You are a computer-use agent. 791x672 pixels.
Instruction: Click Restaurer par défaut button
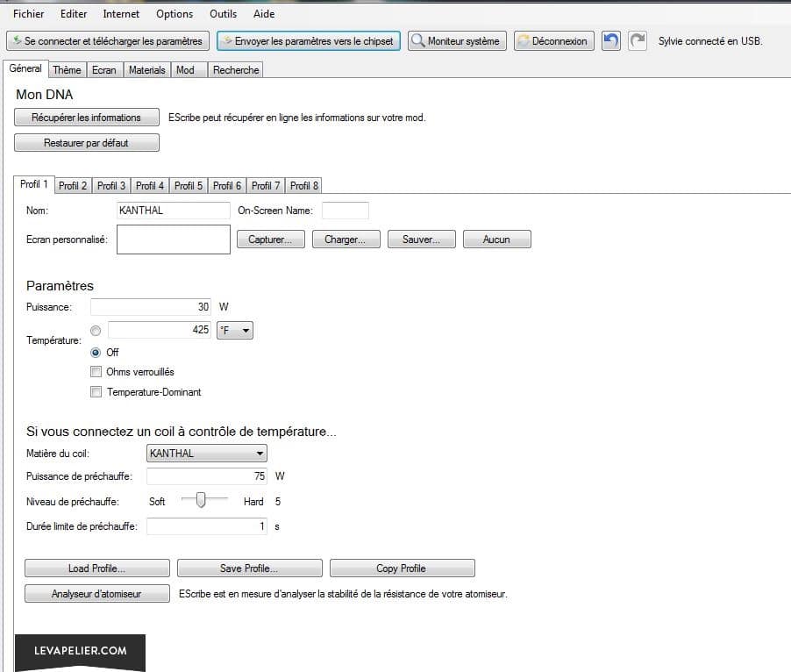87,143
